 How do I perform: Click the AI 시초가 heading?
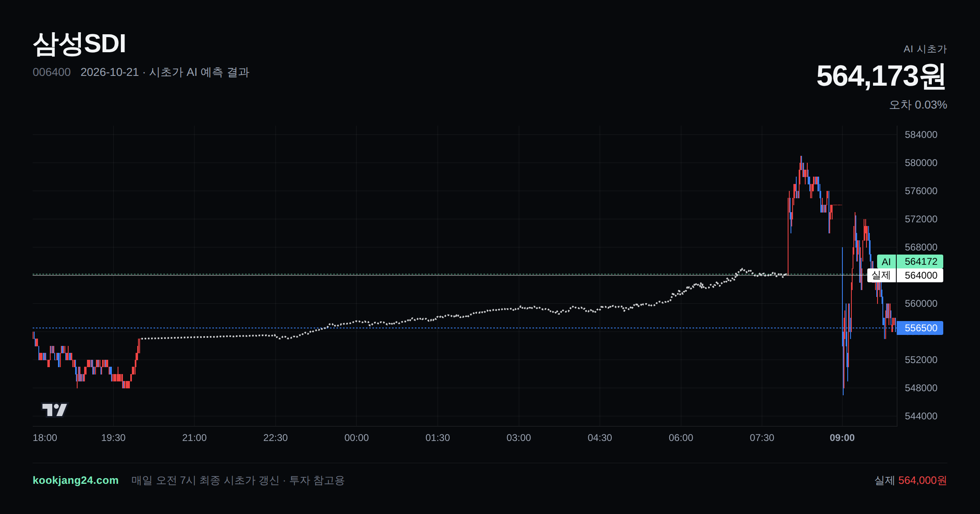(925, 49)
